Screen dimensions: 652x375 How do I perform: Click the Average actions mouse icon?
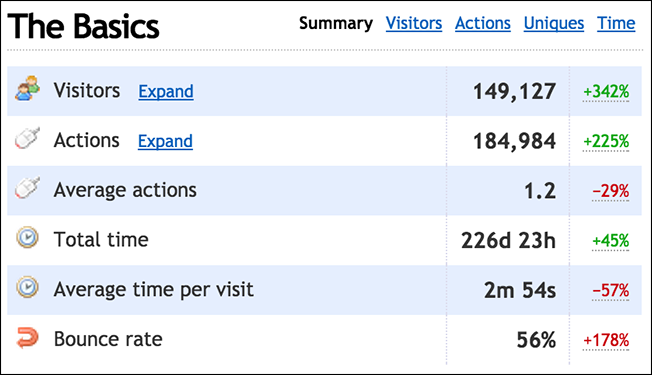point(27,188)
